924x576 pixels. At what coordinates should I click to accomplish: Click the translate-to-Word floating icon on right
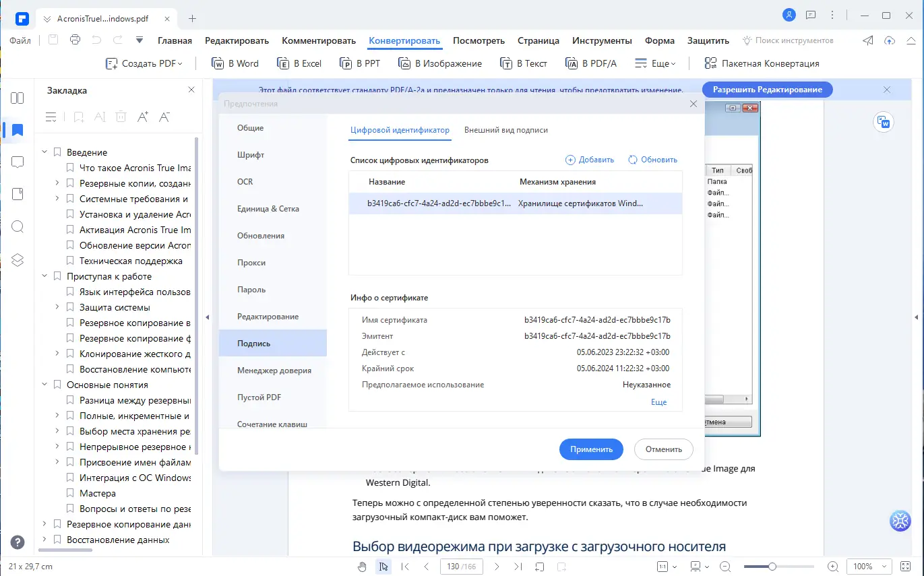883,122
